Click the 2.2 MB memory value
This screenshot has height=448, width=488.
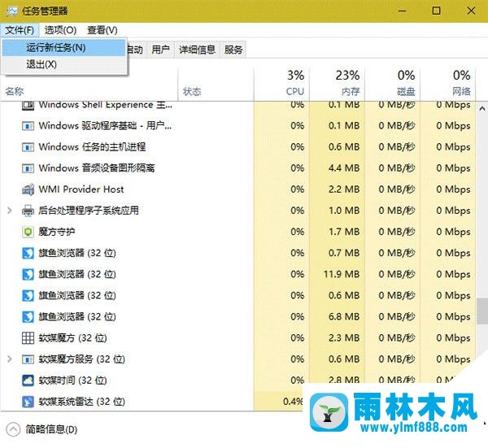pyautogui.click(x=344, y=189)
